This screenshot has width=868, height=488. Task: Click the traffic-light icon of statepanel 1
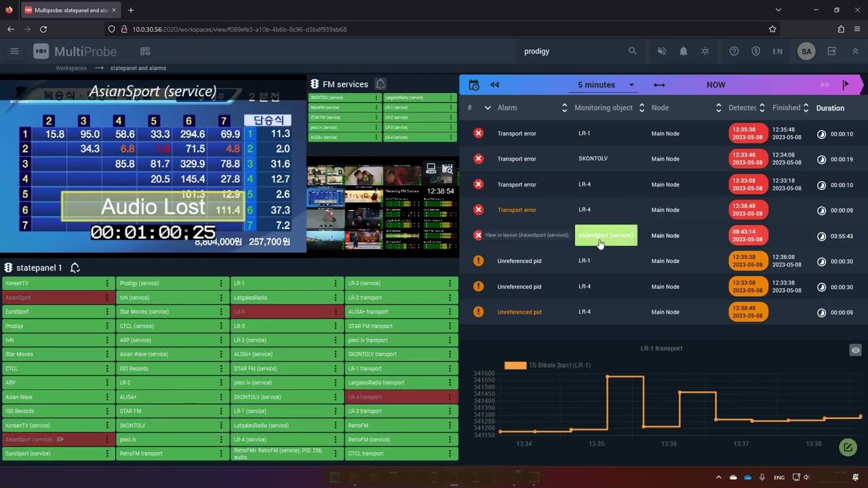coord(9,268)
